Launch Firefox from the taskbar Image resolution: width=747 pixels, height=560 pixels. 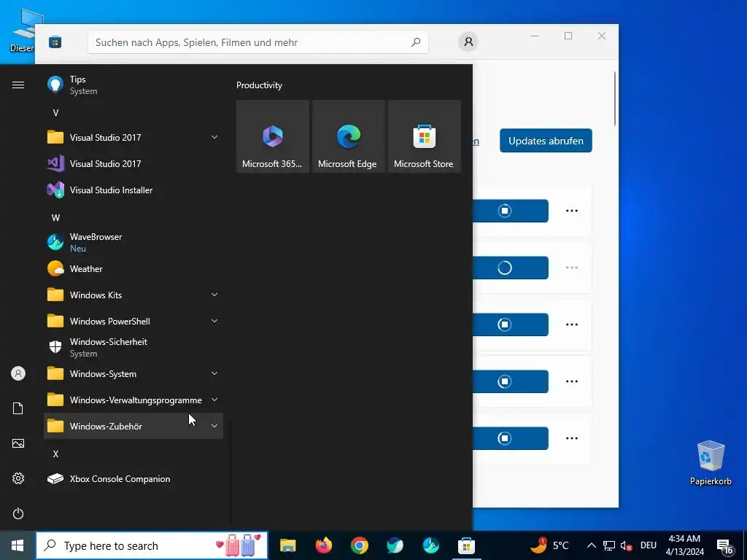[323, 545]
